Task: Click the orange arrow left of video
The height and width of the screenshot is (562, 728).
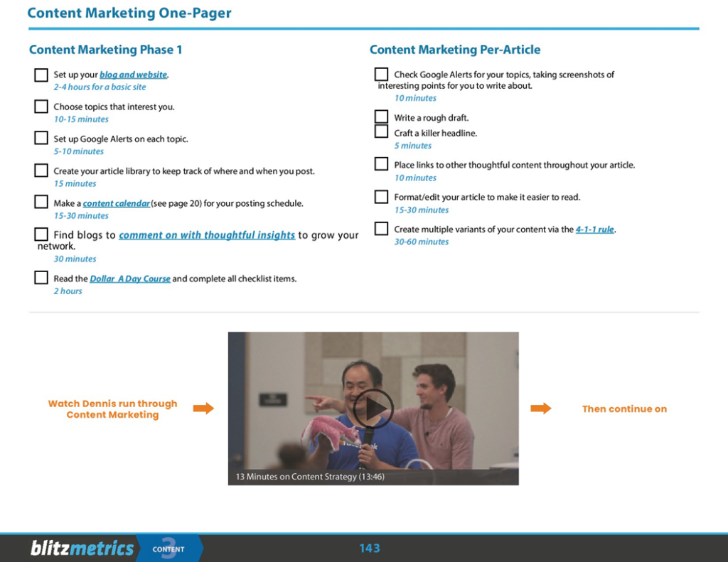Action: point(203,409)
